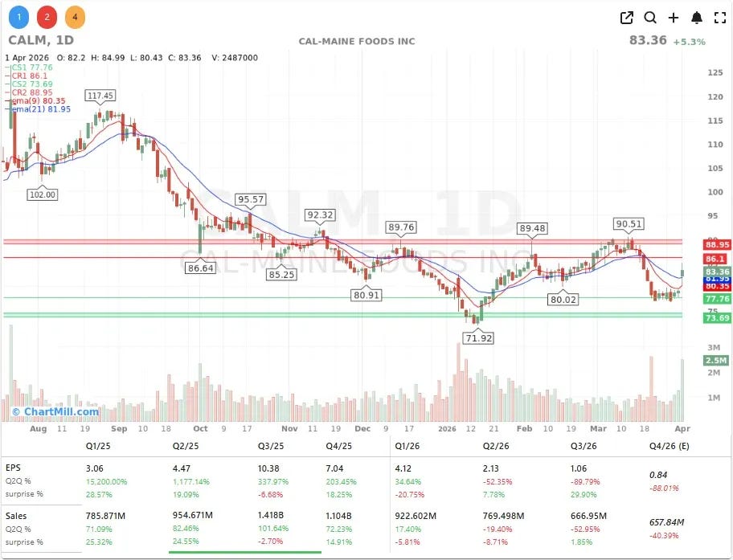Click the date 1 Apr 2026 readout
The height and width of the screenshot is (560, 733).
(27, 58)
